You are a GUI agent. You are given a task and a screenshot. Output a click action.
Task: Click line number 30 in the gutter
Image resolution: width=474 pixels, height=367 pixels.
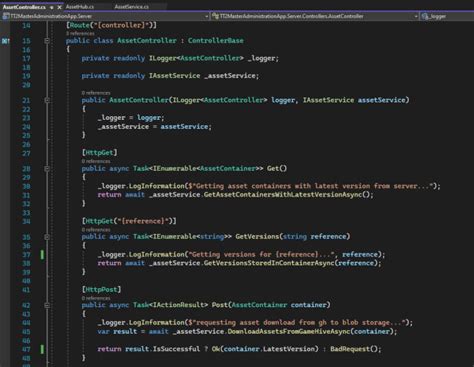pos(26,186)
